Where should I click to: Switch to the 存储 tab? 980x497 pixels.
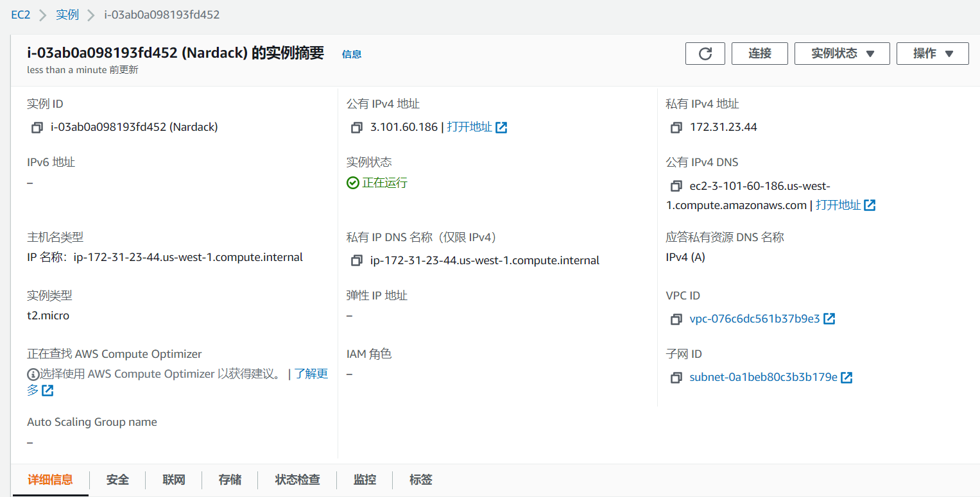[x=230, y=480]
